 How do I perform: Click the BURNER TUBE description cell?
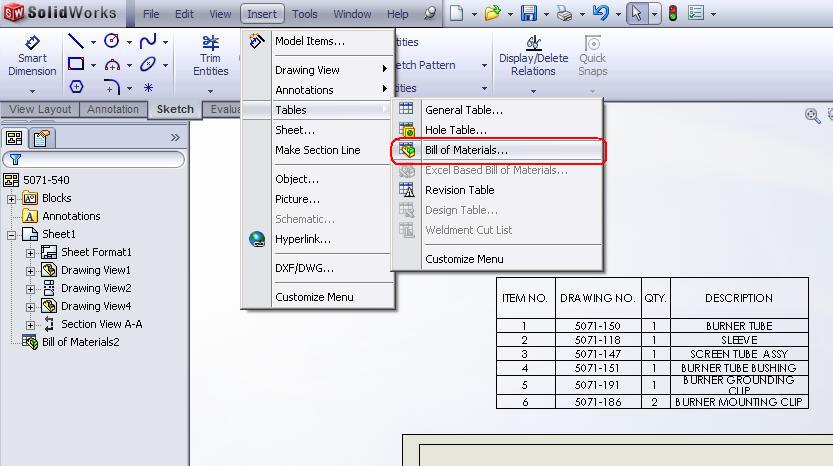pos(739,326)
